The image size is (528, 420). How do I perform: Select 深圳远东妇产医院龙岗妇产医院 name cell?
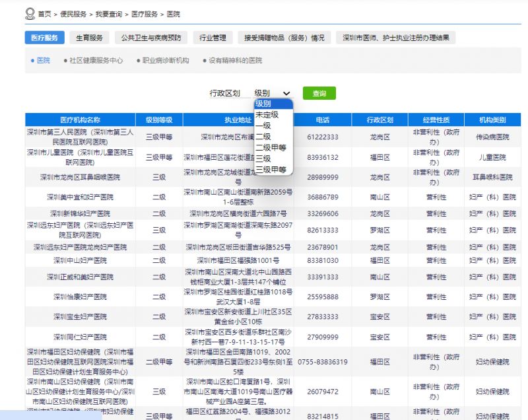80,247
